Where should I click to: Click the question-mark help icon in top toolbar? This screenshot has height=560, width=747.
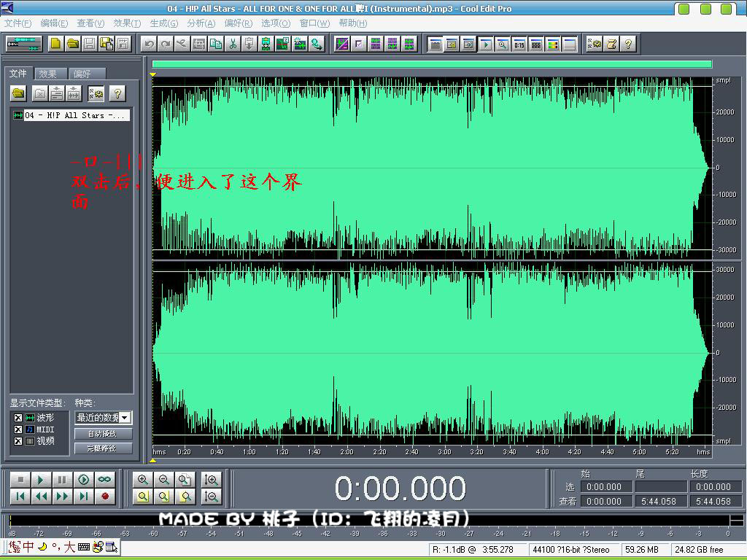628,44
